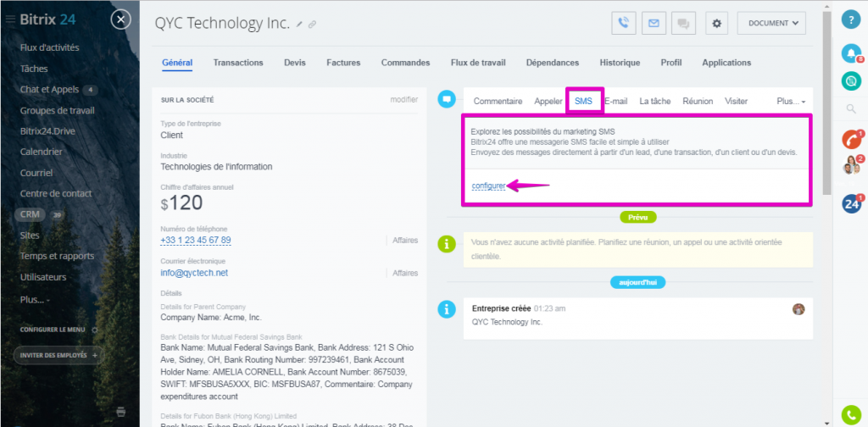868x427 pixels.
Task: Click the configurer link for SMS
Action: [x=488, y=186]
